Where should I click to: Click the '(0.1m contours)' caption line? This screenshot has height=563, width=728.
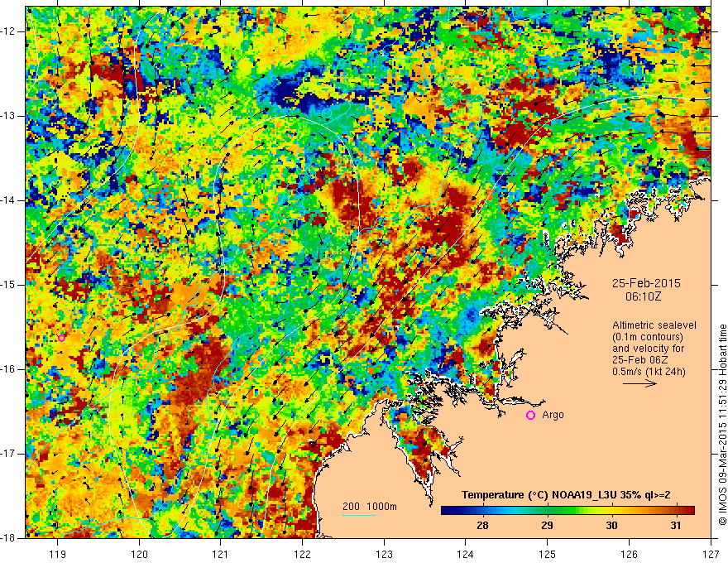[648, 337]
